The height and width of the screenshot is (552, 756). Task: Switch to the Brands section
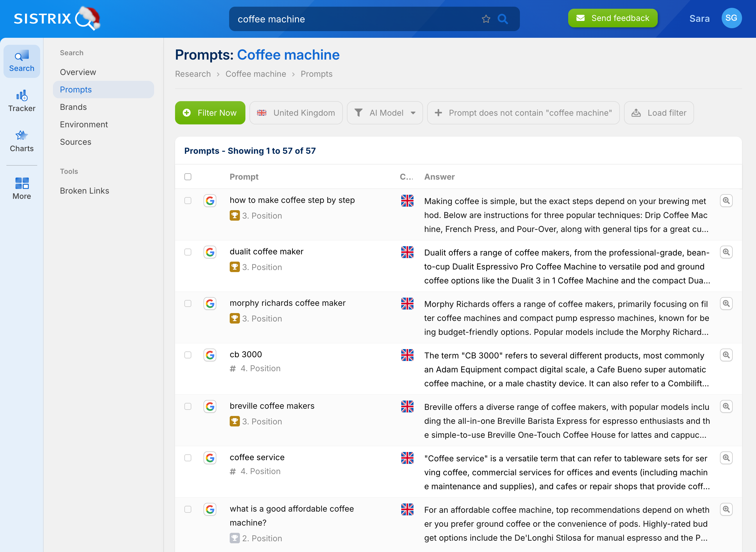pyautogui.click(x=73, y=107)
